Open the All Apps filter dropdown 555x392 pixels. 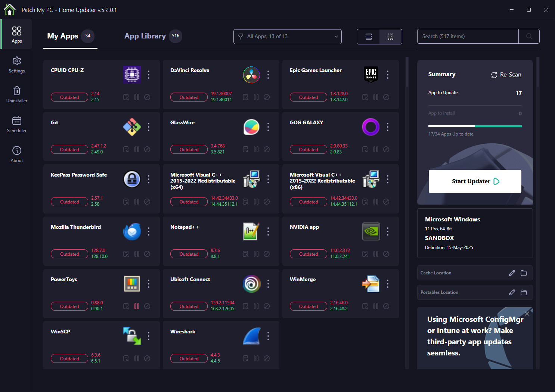288,37
